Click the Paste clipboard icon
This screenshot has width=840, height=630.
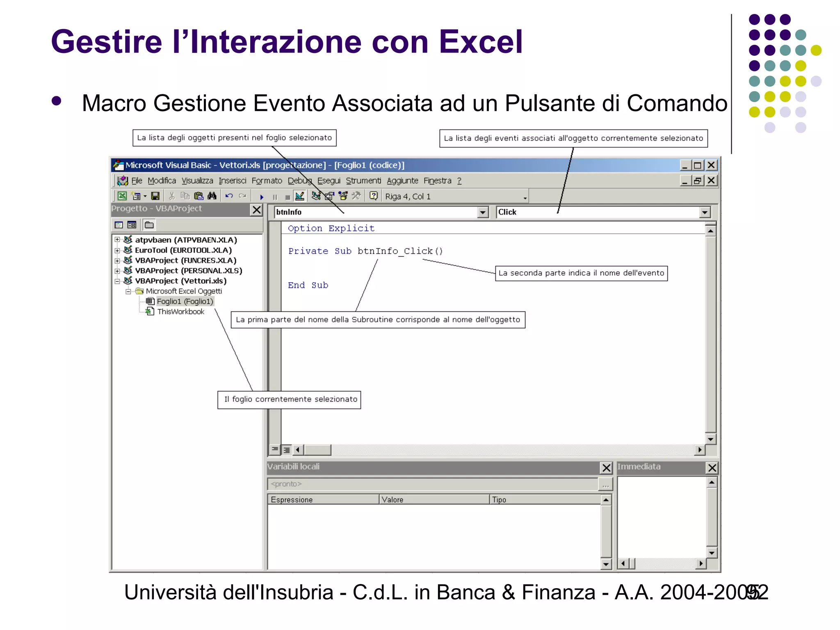pos(199,196)
